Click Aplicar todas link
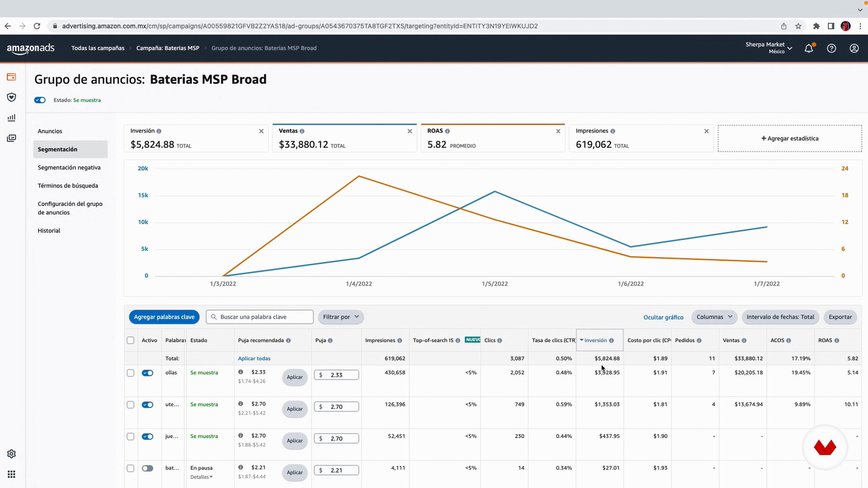 [254, 358]
